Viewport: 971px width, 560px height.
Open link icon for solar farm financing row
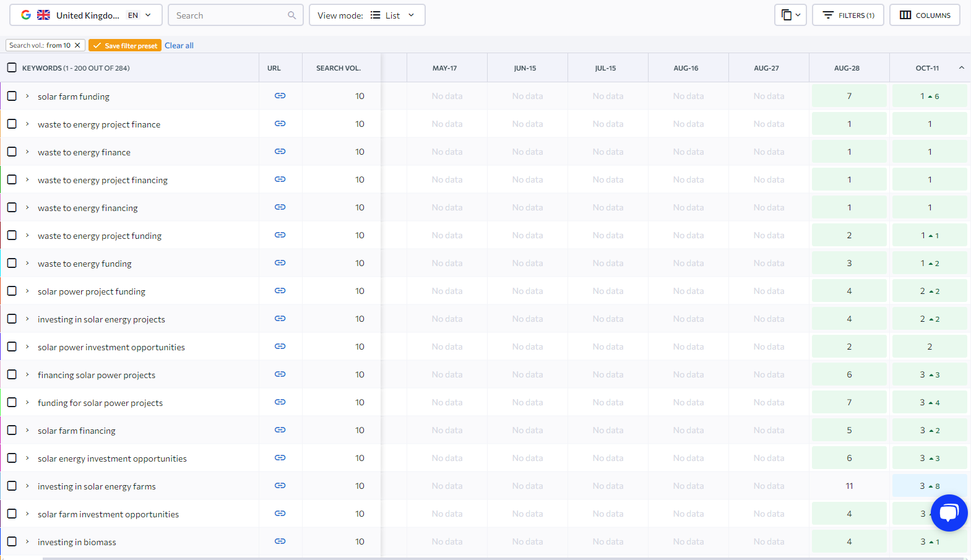(280, 430)
